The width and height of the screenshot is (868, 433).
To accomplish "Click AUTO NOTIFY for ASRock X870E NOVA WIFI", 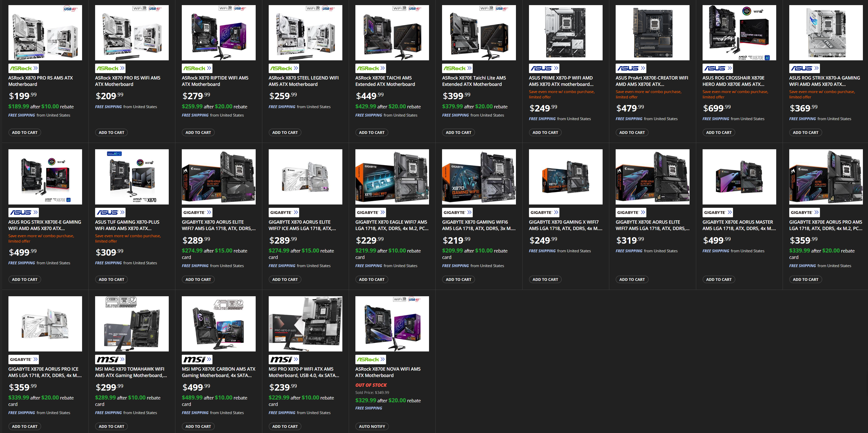I will (x=372, y=426).
